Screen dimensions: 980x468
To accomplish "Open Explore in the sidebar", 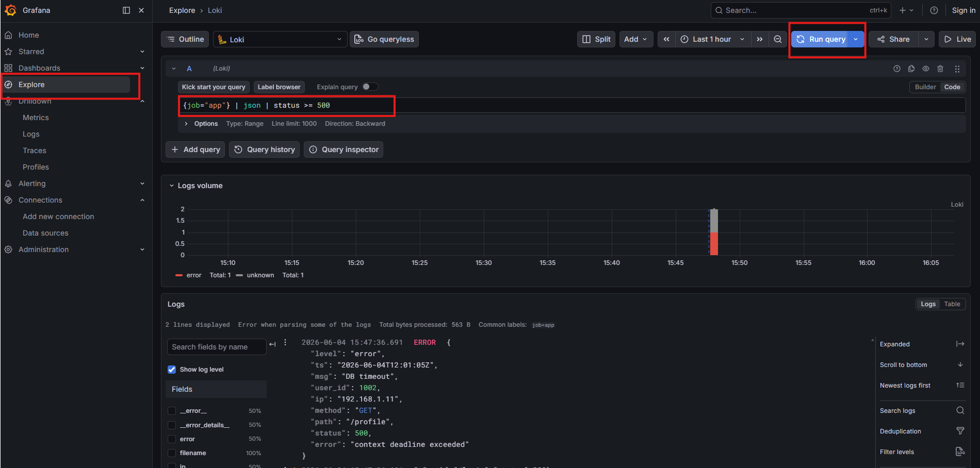I will pyautogui.click(x=66, y=85).
